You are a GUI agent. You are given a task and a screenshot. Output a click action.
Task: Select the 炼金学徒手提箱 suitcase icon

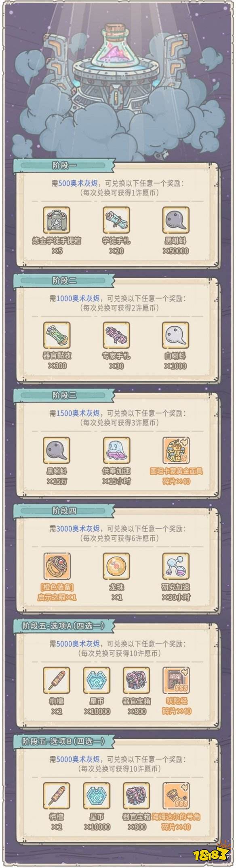[57, 220]
